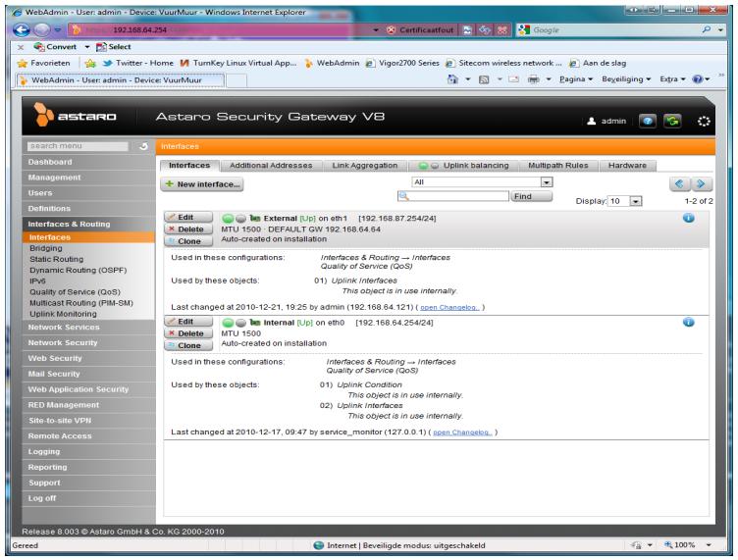Image resolution: width=738 pixels, height=560 pixels.
Task: Select Static Routing in the sidebar
Action: click(33, 259)
